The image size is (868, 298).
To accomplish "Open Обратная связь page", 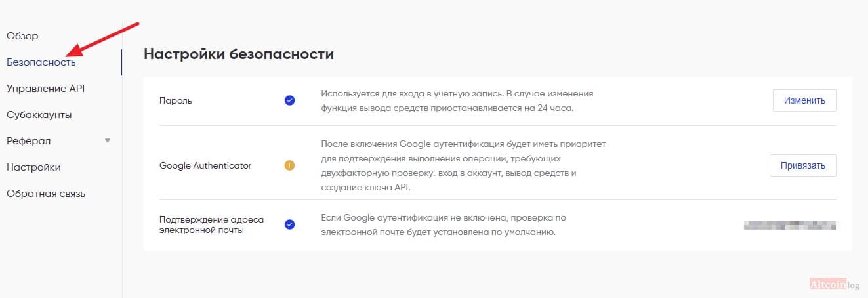I will coord(46,194).
